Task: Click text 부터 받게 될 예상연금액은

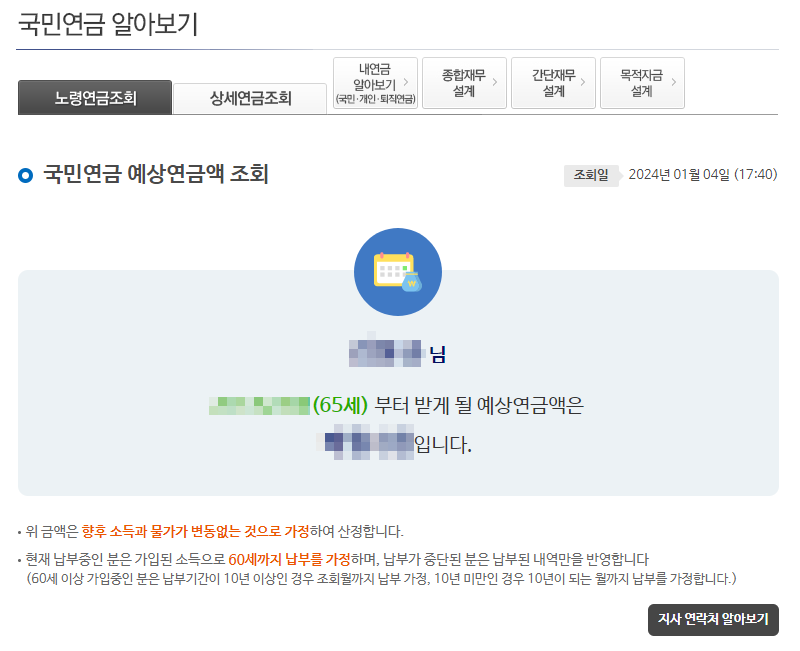Action: pyautogui.click(x=479, y=405)
